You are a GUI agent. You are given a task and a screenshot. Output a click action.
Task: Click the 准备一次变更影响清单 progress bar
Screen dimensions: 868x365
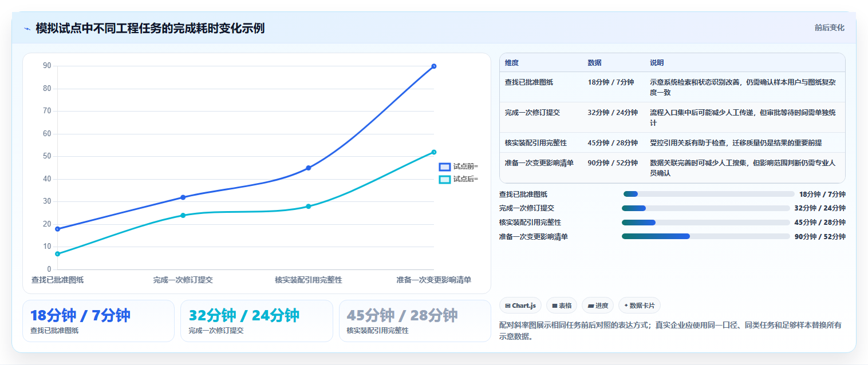[705, 236]
